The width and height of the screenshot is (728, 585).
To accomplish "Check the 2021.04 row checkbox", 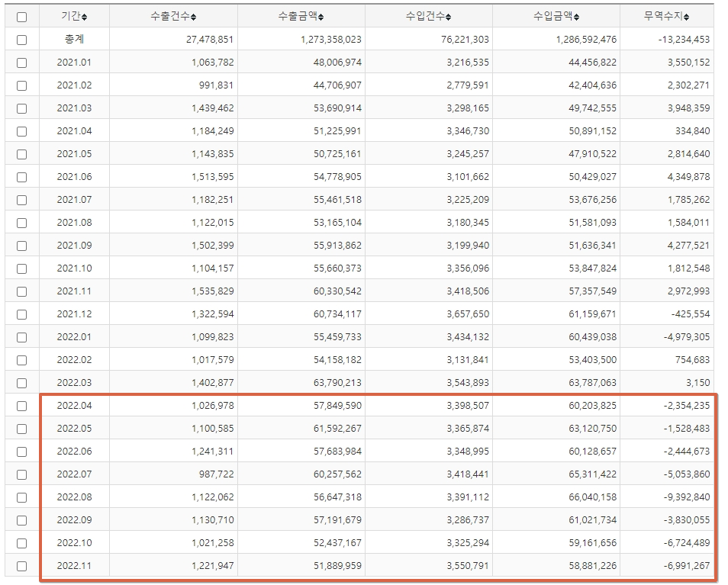I will (22, 131).
